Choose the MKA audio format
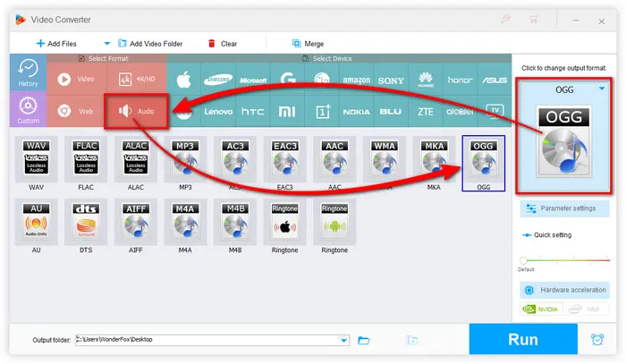Image resolution: width=626 pixels, height=364 pixels. click(x=434, y=159)
